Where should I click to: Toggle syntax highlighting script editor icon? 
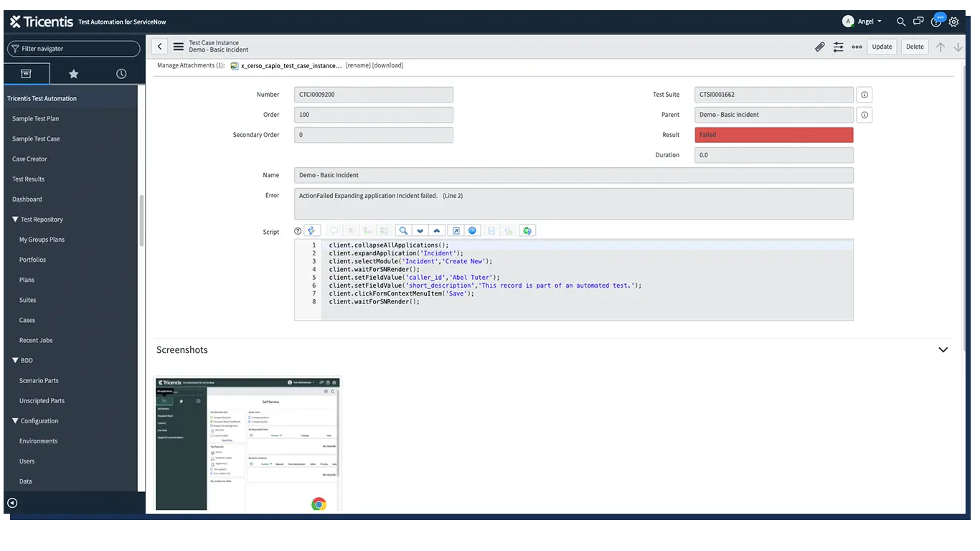point(312,230)
